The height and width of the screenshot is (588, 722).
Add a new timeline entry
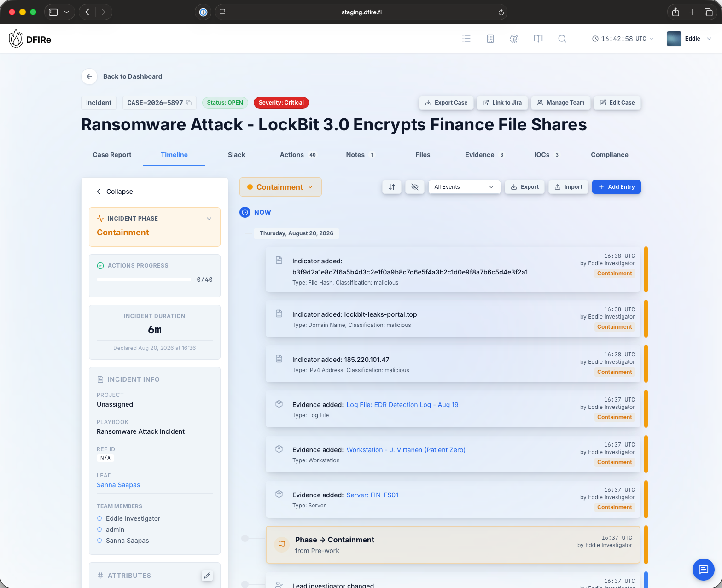point(617,187)
